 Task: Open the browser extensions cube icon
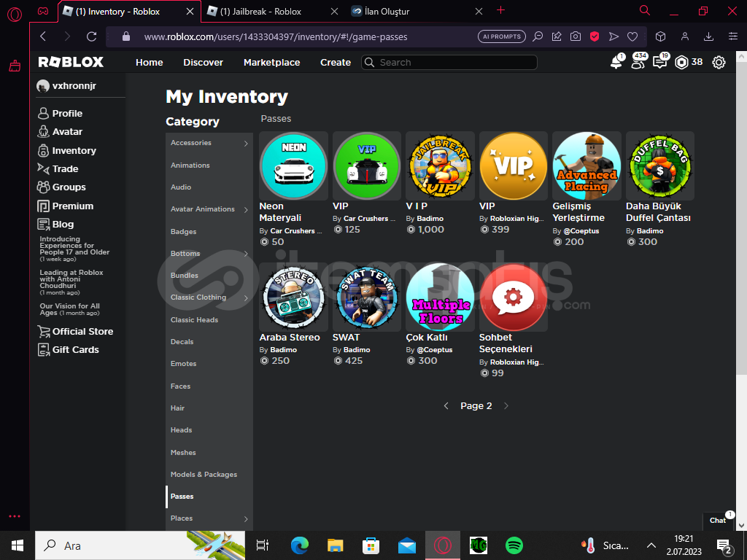click(x=660, y=36)
